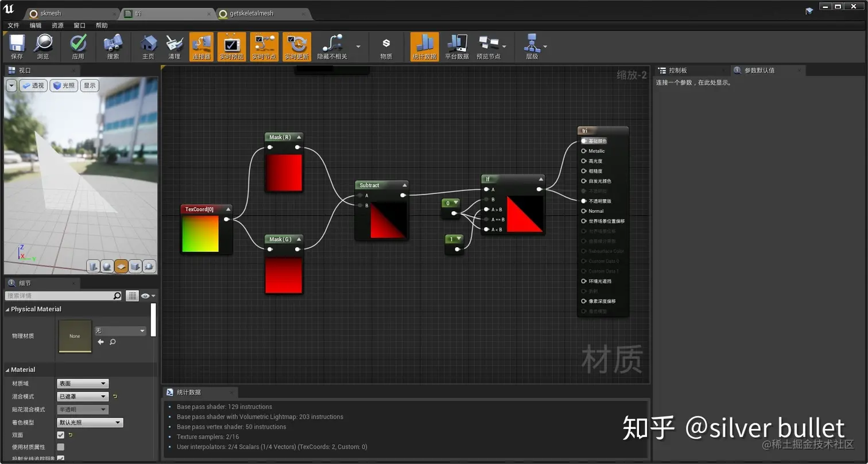This screenshot has width=868, height=464.
Task: Click the 浏览 browse toolbar icon
Action: click(x=43, y=46)
